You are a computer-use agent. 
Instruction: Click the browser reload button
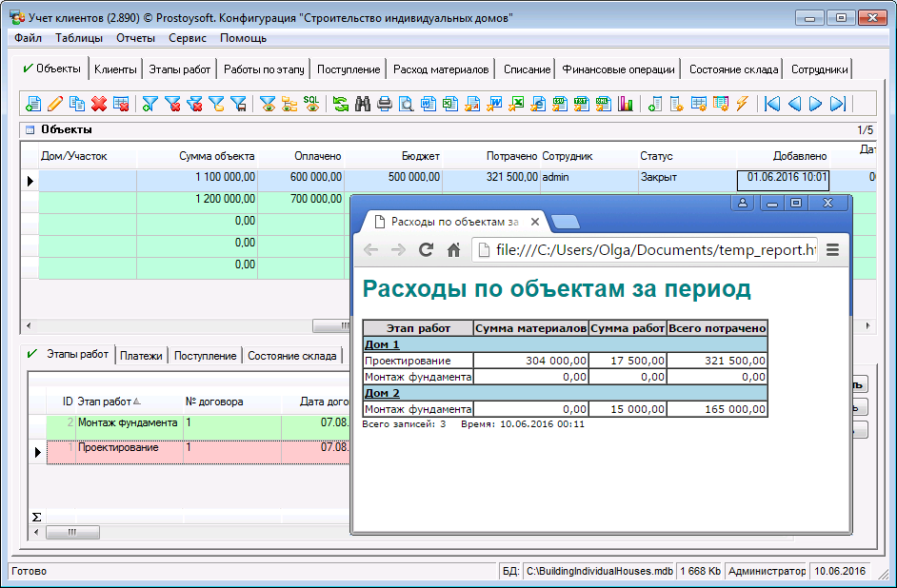tap(427, 249)
